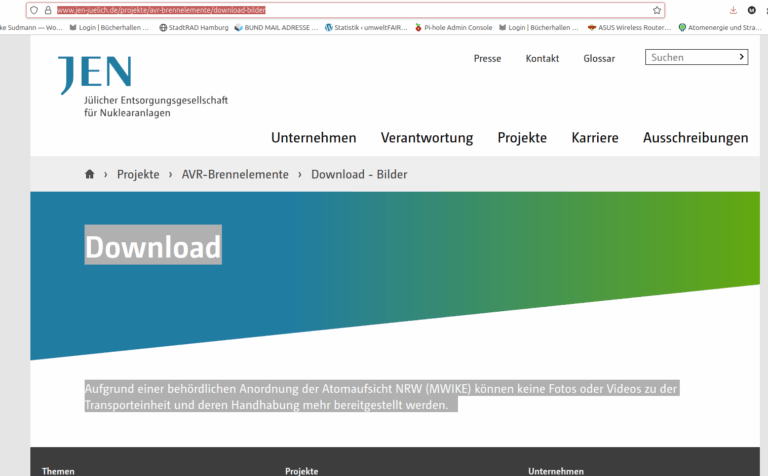Click the tracking protection shield icon

click(x=34, y=10)
